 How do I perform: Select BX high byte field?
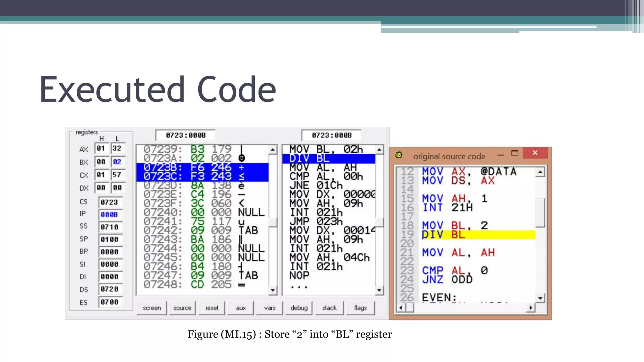[x=102, y=162]
